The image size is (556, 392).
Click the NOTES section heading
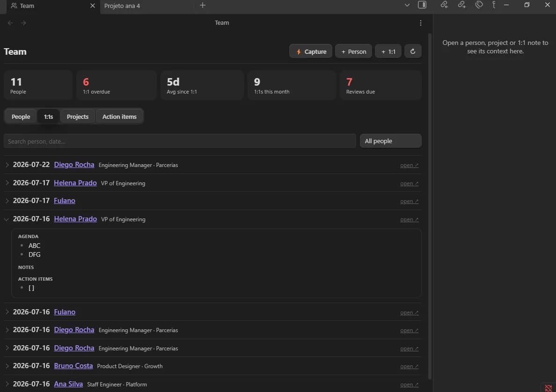click(26, 267)
